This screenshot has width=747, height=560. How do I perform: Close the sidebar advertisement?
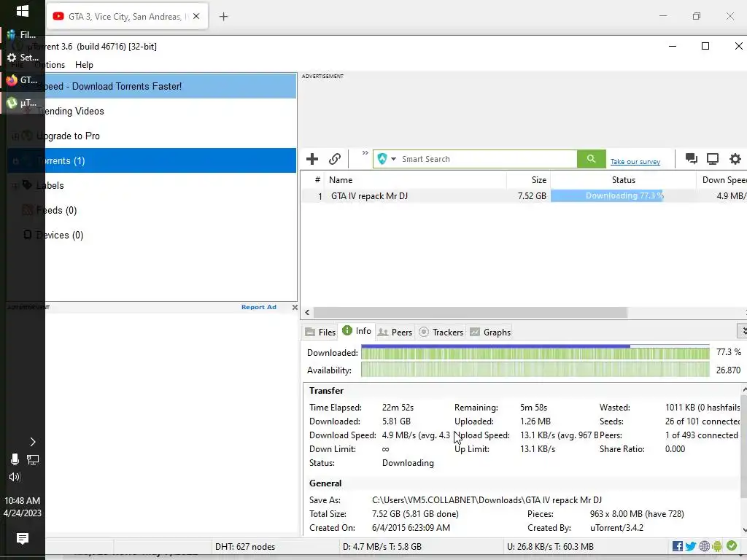[x=295, y=307]
